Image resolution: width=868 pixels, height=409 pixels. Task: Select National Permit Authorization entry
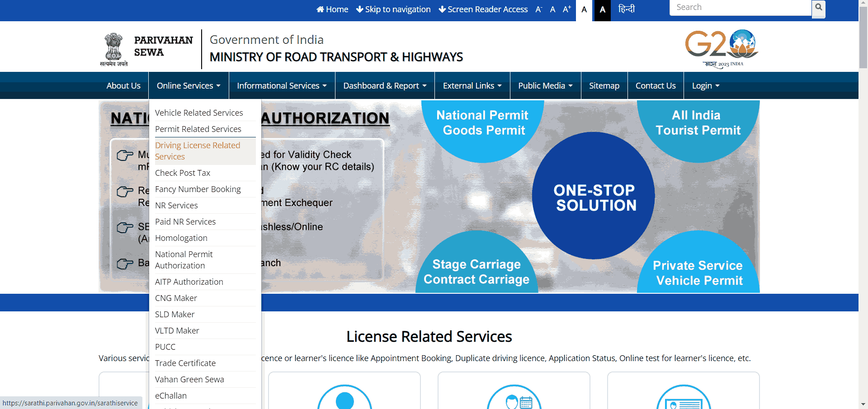(205, 260)
